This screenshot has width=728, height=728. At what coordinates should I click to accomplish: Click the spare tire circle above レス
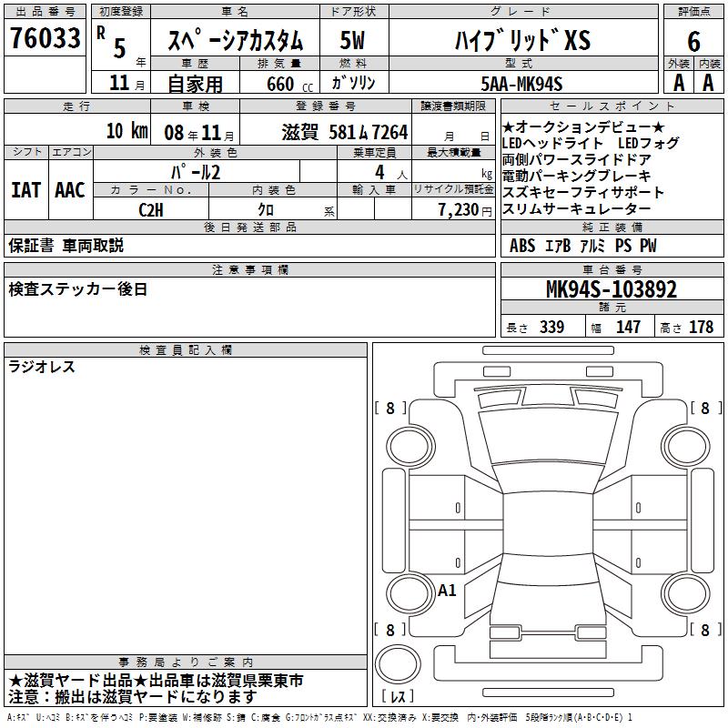coord(398,664)
